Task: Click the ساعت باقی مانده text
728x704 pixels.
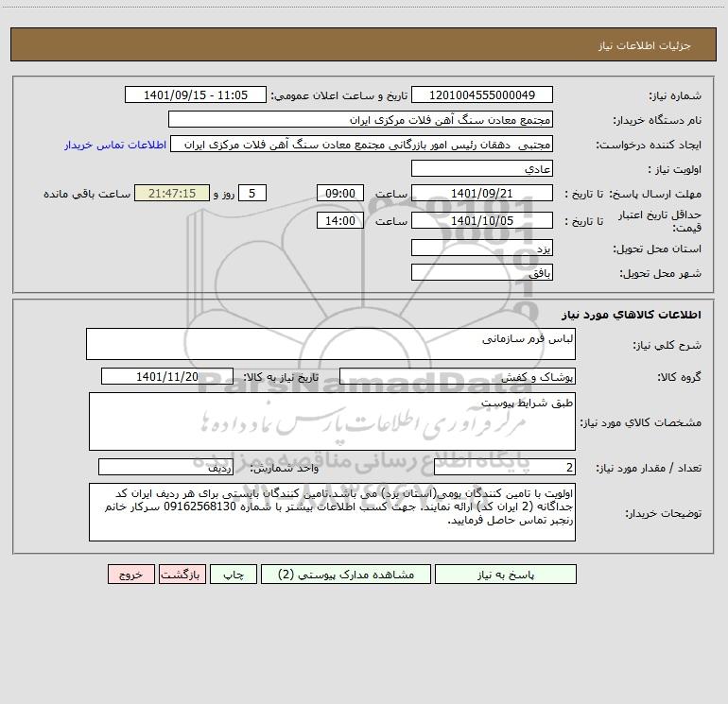Action: point(87,194)
